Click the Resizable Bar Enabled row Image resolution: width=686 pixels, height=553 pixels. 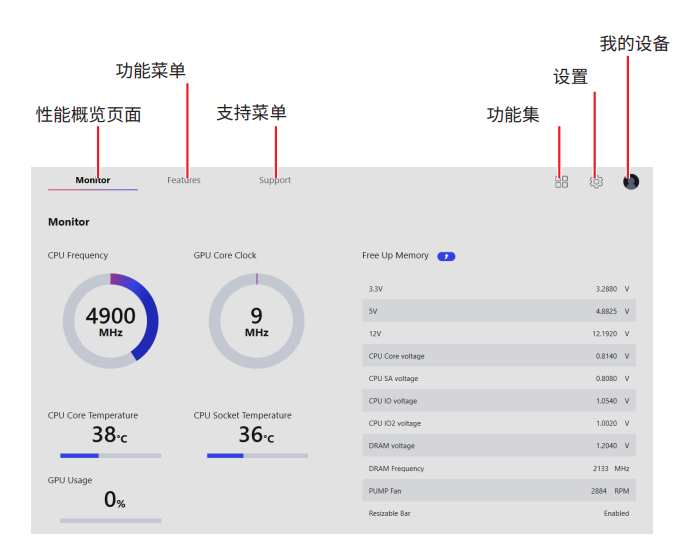(x=498, y=513)
